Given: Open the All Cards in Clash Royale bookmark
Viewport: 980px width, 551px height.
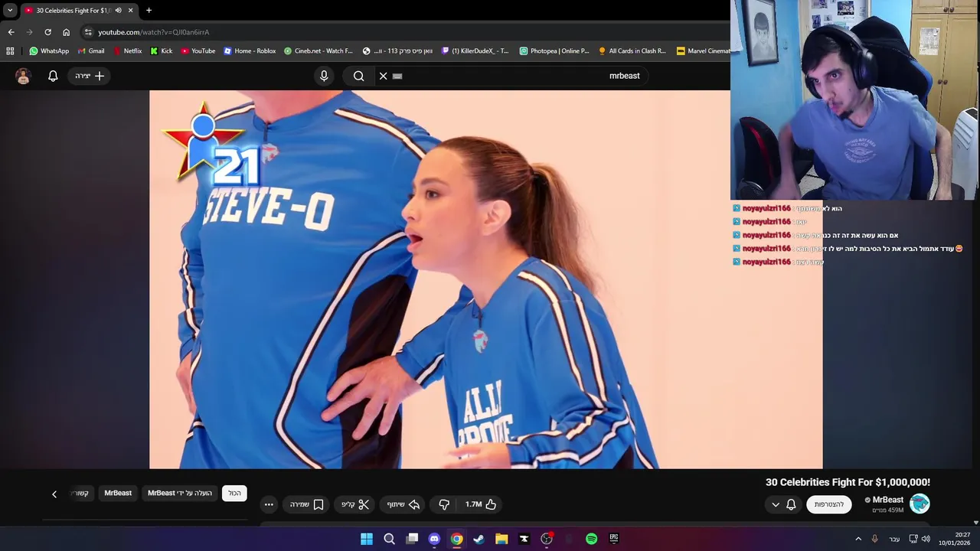Looking at the screenshot, I should click(632, 51).
